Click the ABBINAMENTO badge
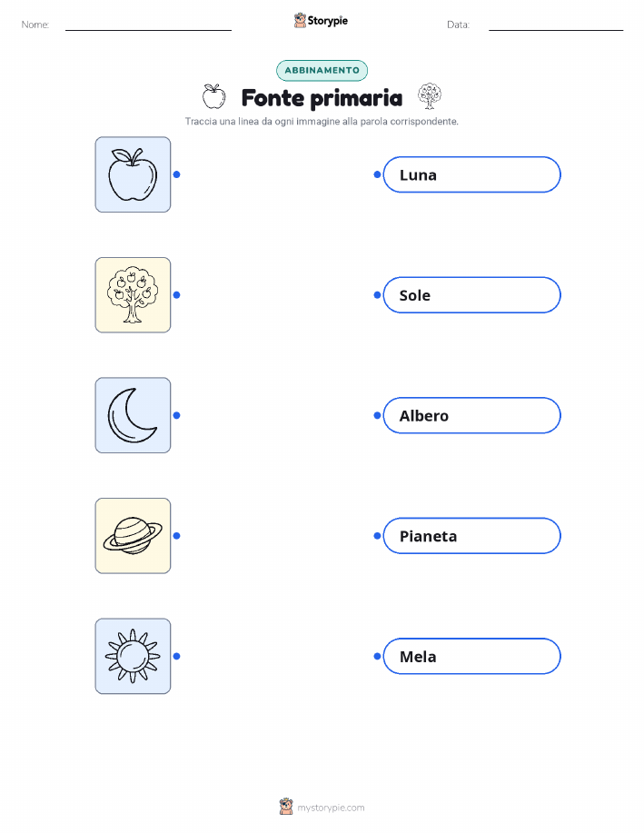644x833 pixels. click(x=322, y=70)
